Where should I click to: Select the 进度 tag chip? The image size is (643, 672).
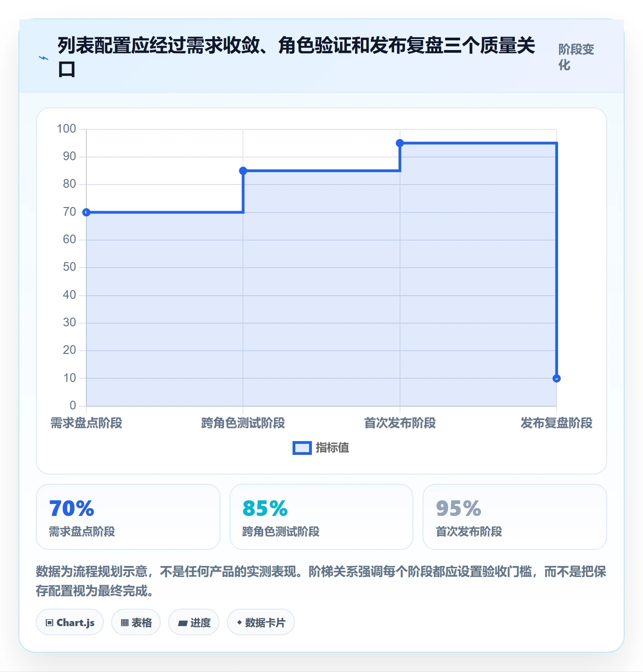(x=194, y=622)
